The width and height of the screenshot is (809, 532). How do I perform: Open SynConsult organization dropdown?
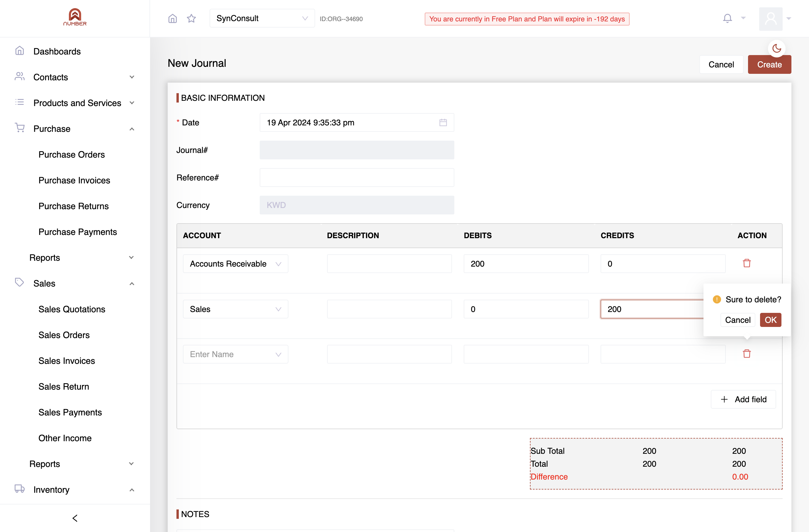click(262, 18)
